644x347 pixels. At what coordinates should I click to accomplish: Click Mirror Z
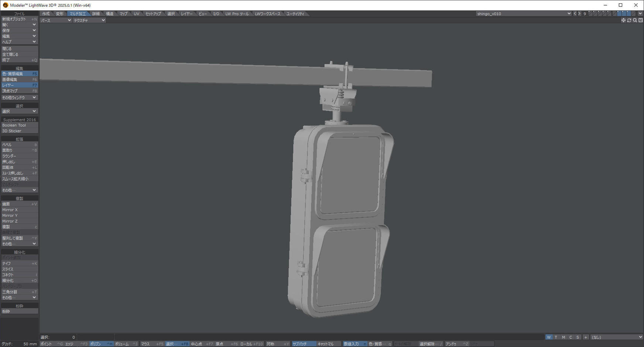[x=19, y=221]
